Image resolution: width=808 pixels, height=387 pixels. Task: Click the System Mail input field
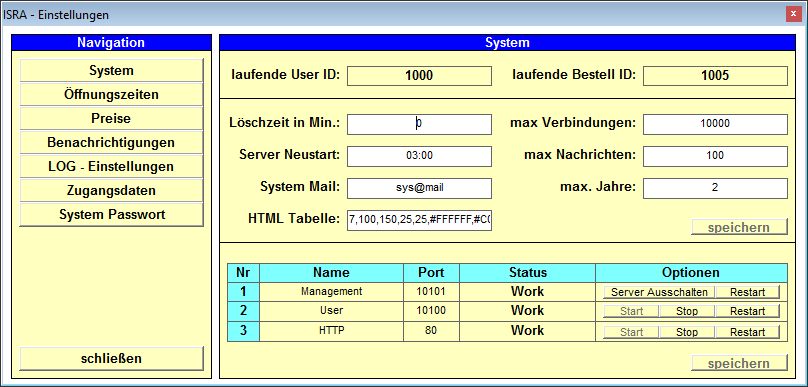419,188
